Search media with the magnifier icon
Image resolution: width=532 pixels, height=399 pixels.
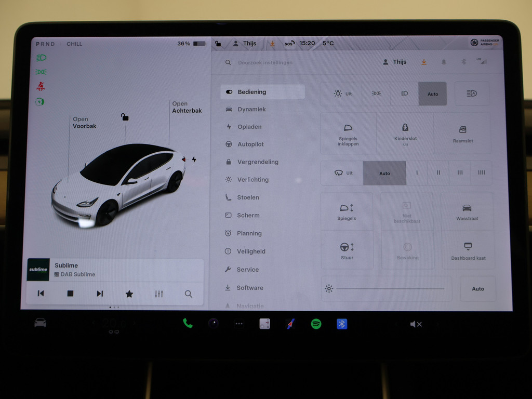189,294
